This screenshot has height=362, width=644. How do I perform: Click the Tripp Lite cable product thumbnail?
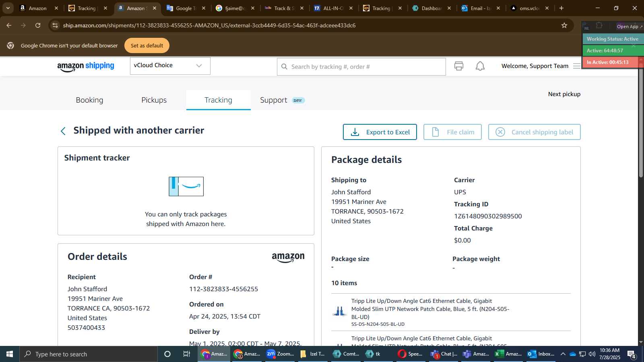tap(339, 311)
